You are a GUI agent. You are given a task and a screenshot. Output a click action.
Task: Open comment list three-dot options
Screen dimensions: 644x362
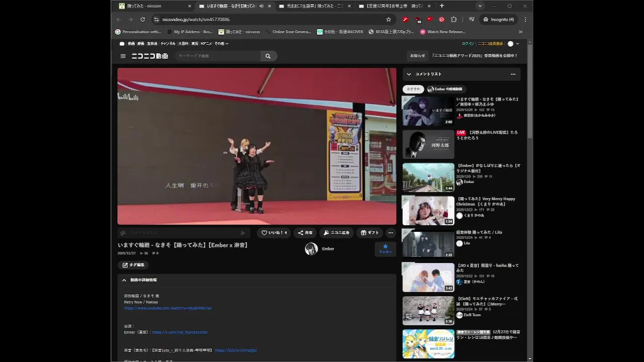click(x=513, y=74)
